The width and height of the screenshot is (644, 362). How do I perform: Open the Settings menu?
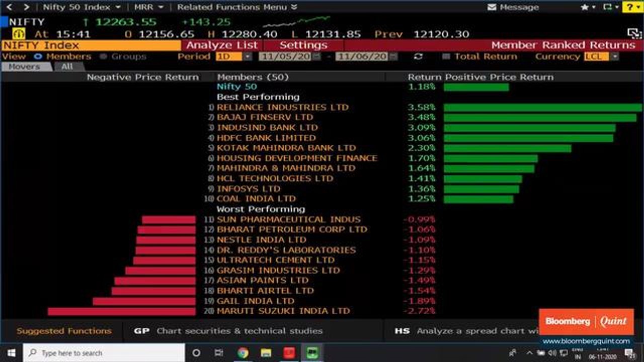[303, 45]
